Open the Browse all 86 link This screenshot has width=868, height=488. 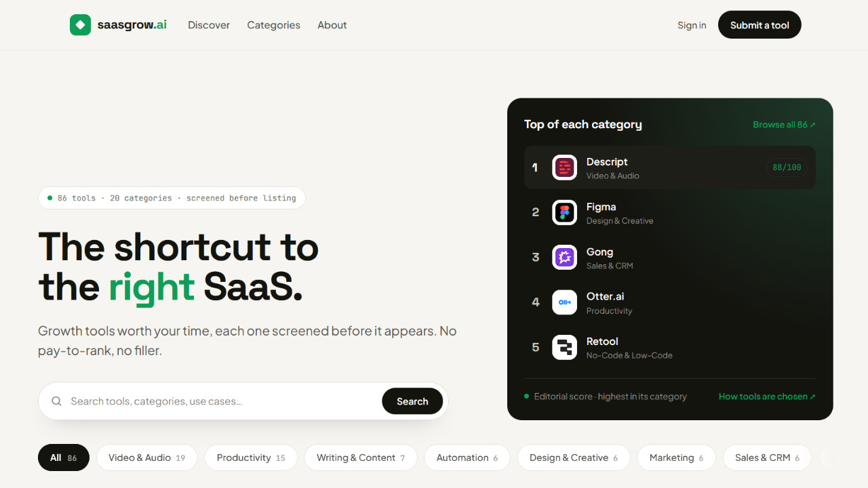784,125
